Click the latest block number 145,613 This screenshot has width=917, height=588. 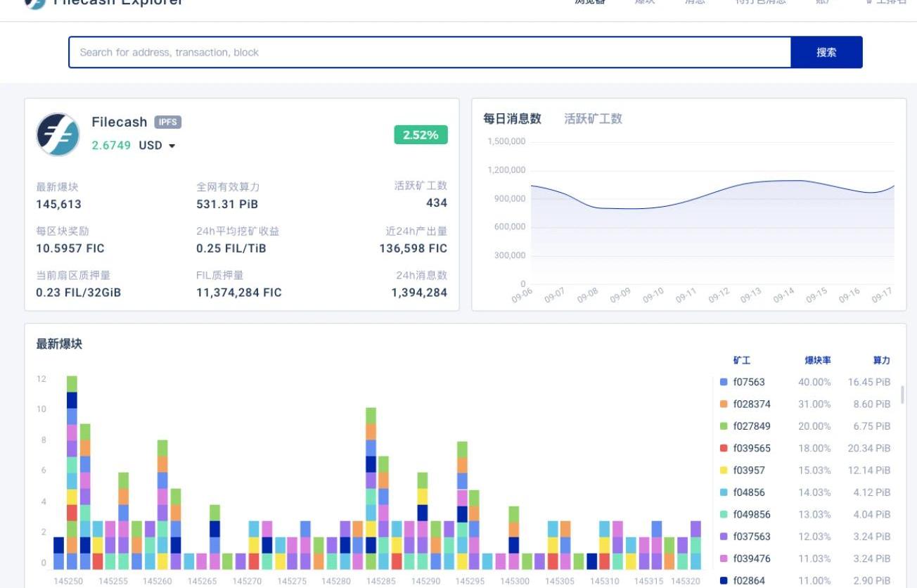click(x=58, y=205)
